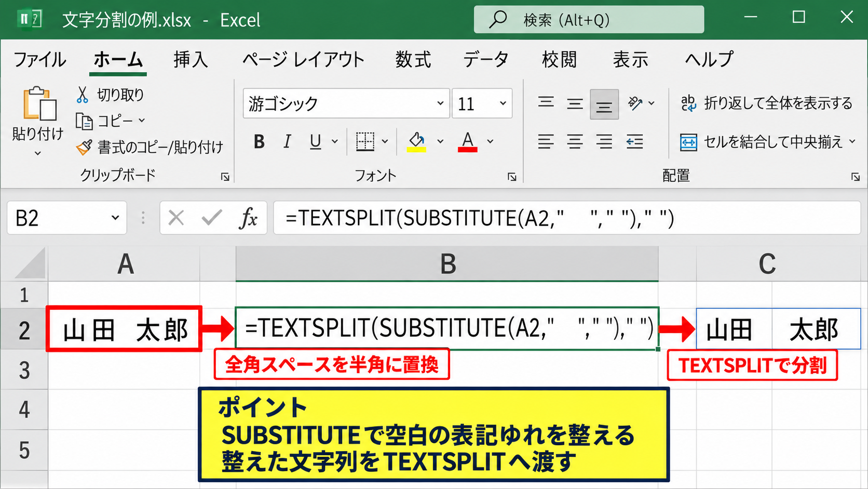Screen dimensions: 868x489
Task: Align text left
Action: tap(546, 141)
